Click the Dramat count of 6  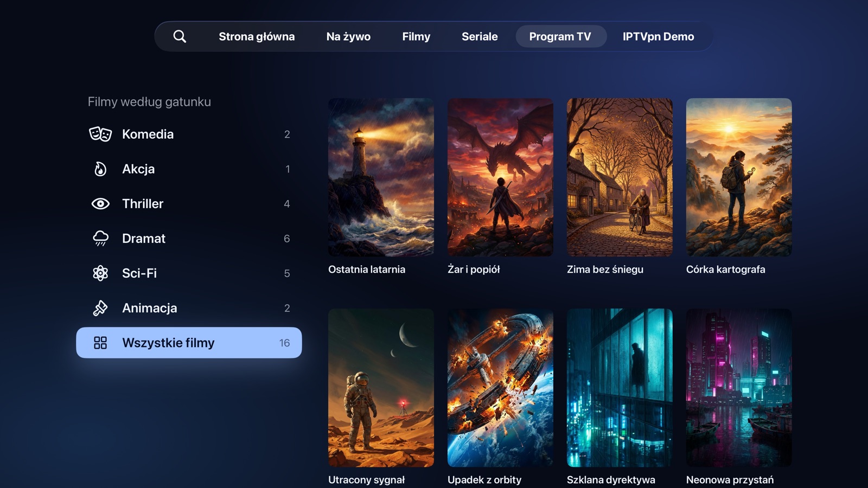287,239
